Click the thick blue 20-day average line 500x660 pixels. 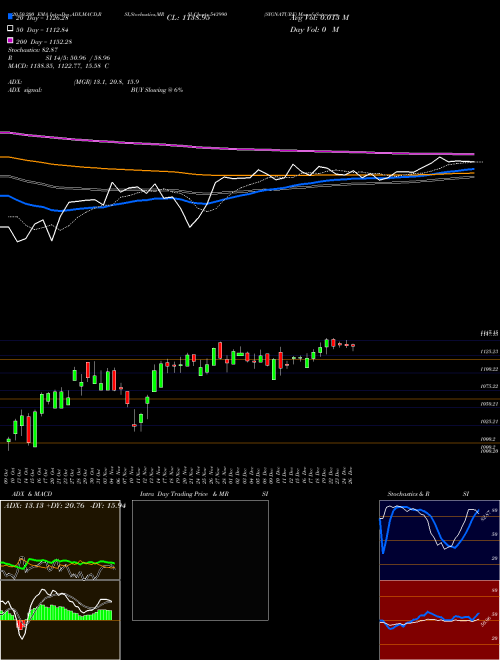(x=236, y=196)
